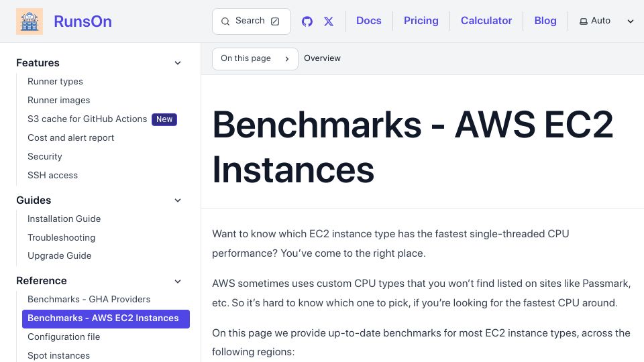Open Cost and alert report

(x=70, y=137)
